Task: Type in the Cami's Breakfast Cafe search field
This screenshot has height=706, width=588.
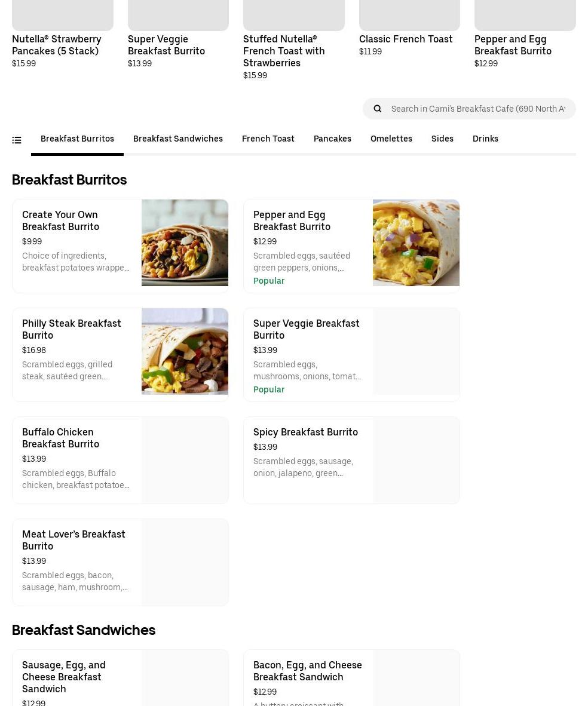Action: tap(478, 109)
